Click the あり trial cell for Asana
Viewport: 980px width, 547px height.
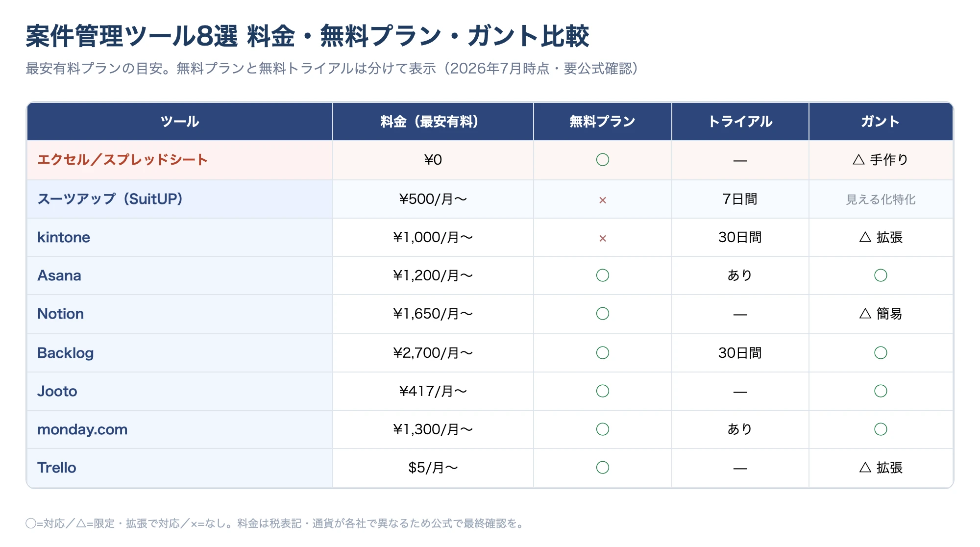[x=740, y=275]
